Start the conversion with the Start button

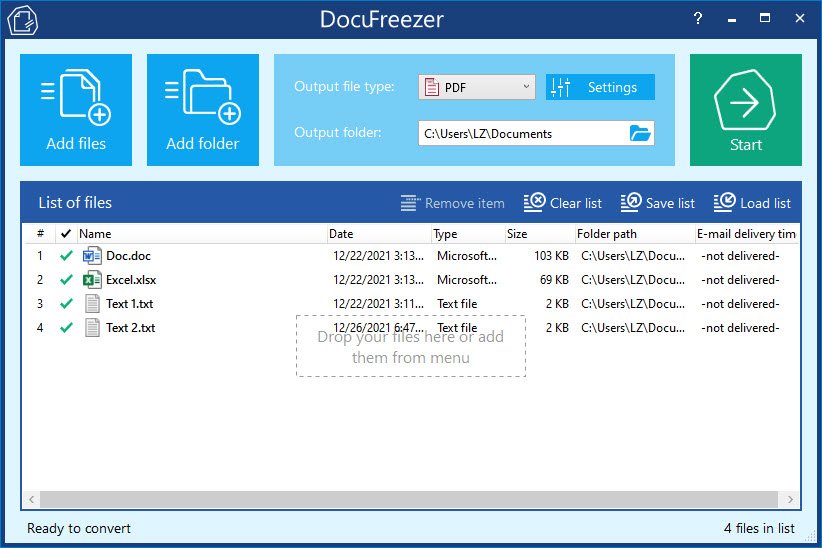[745, 110]
